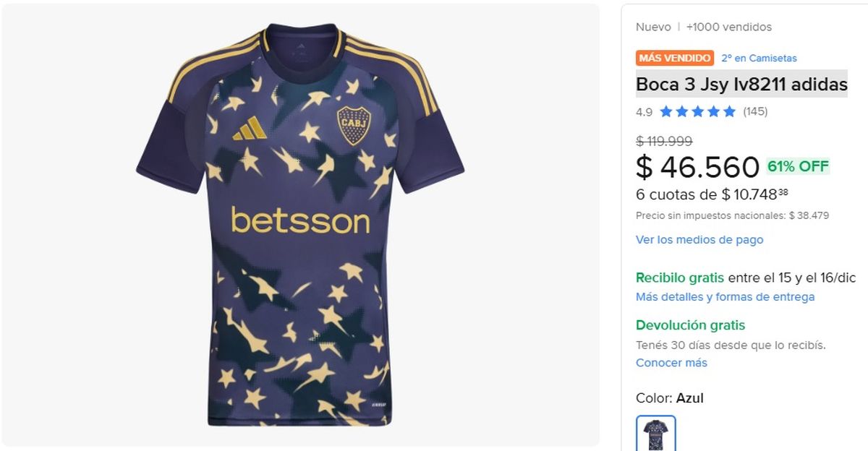The image size is (868, 451).
Task: Click the gold adidas logo on the jersey
Action: click(x=250, y=128)
